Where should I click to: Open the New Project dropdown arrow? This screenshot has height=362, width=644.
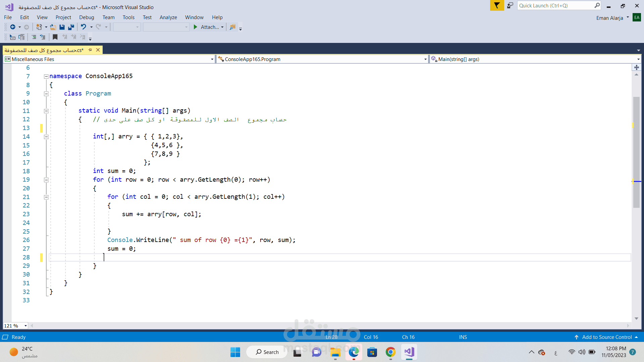coord(46,27)
